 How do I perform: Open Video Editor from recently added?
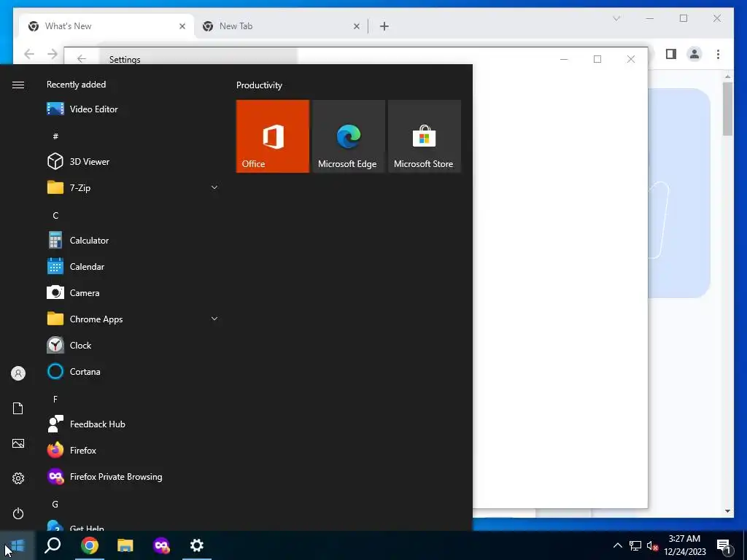click(x=133, y=109)
